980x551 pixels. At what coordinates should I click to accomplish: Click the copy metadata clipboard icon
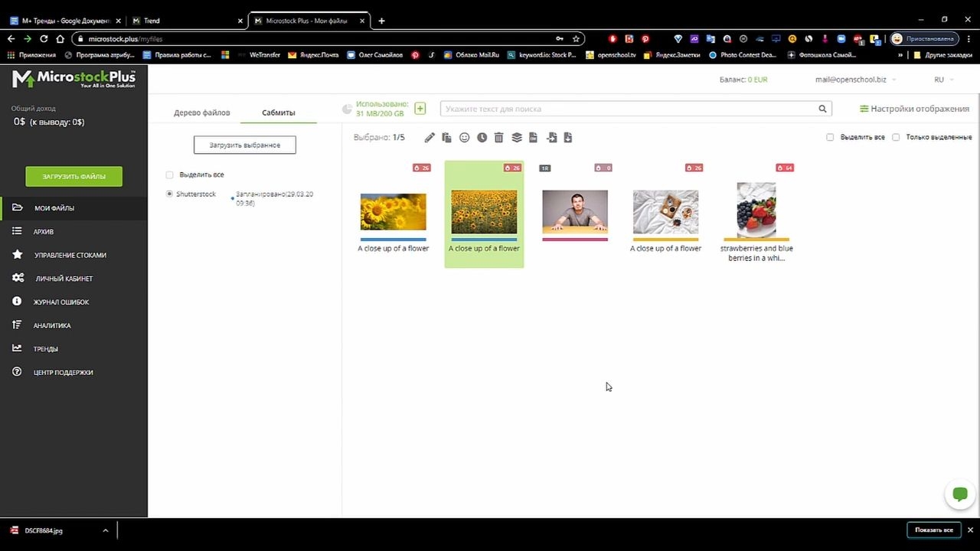point(447,138)
